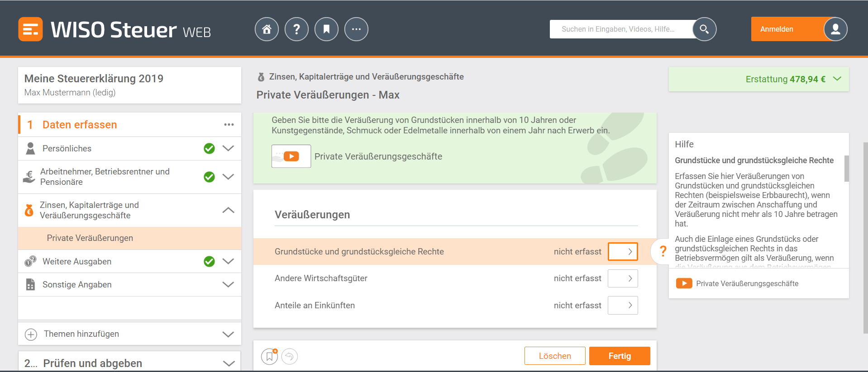Open Weitere Ausgaben section
The width and height of the screenshot is (868, 372).
click(77, 262)
